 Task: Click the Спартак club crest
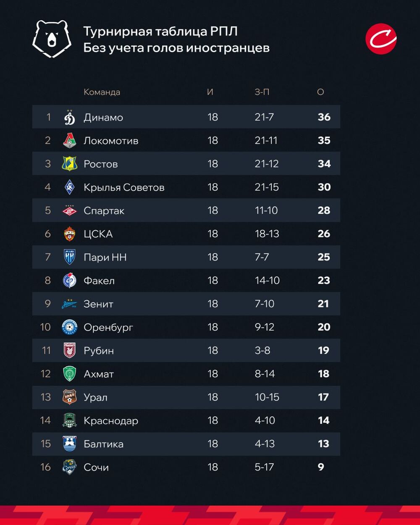[x=70, y=210]
